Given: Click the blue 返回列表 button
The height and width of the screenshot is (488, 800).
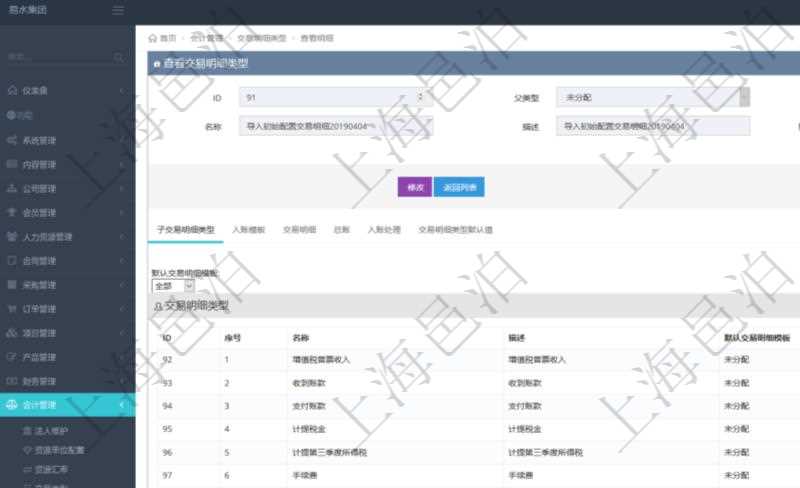Looking at the screenshot, I should click(459, 187).
